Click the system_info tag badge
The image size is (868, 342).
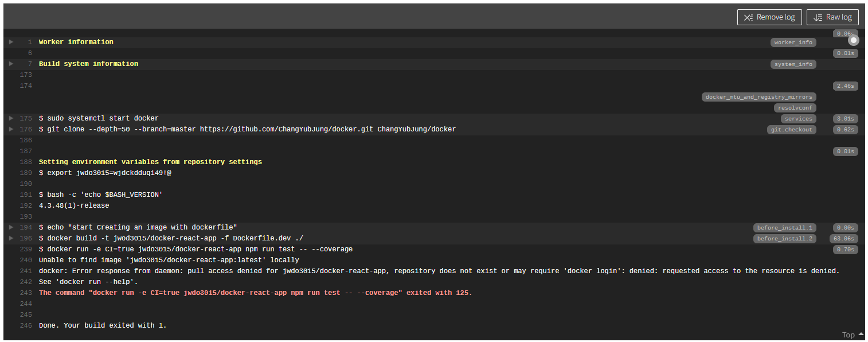pyautogui.click(x=793, y=64)
